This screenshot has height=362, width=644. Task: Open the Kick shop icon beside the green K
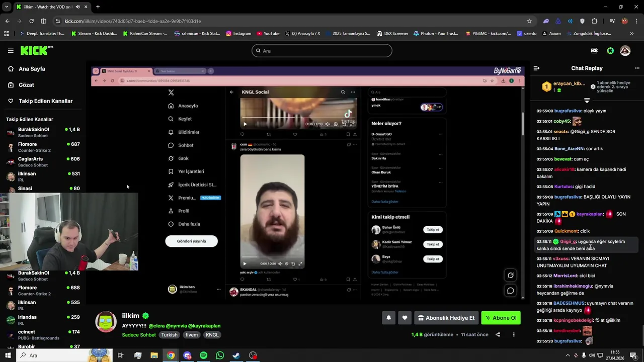coord(594,51)
